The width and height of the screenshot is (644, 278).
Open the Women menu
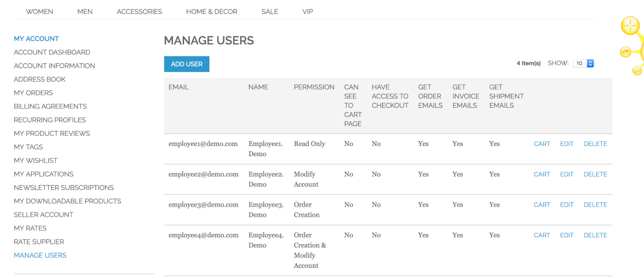tap(39, 12)
